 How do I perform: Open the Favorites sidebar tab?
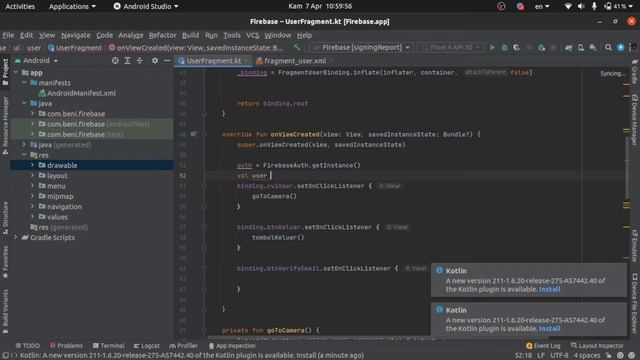5,262
